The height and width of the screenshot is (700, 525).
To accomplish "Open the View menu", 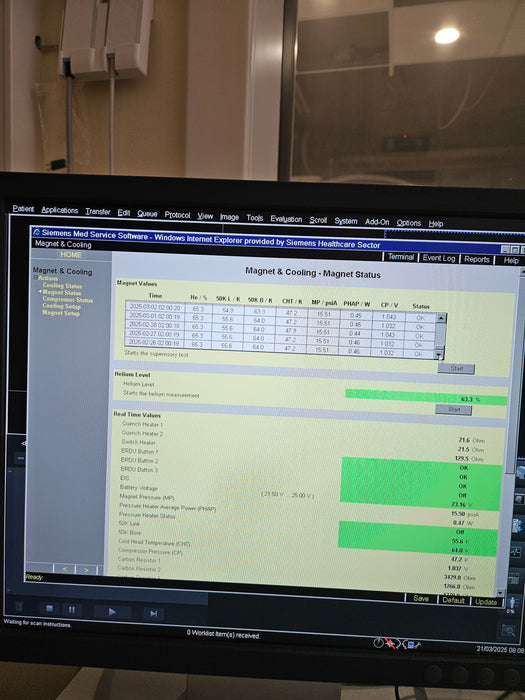I will pyautogui.click(x=205, y=216).
